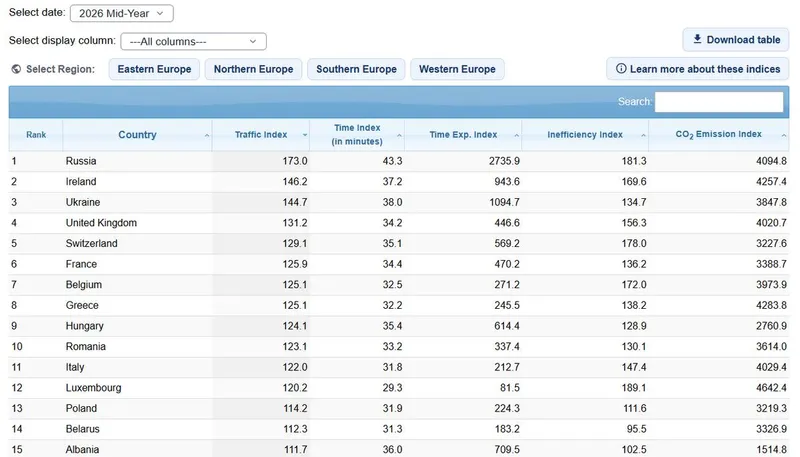Click Russia's Time Exp. value 2735.9
Image resolution: width=800 pixels, height=457 pixels.
(x=504, y=161)
